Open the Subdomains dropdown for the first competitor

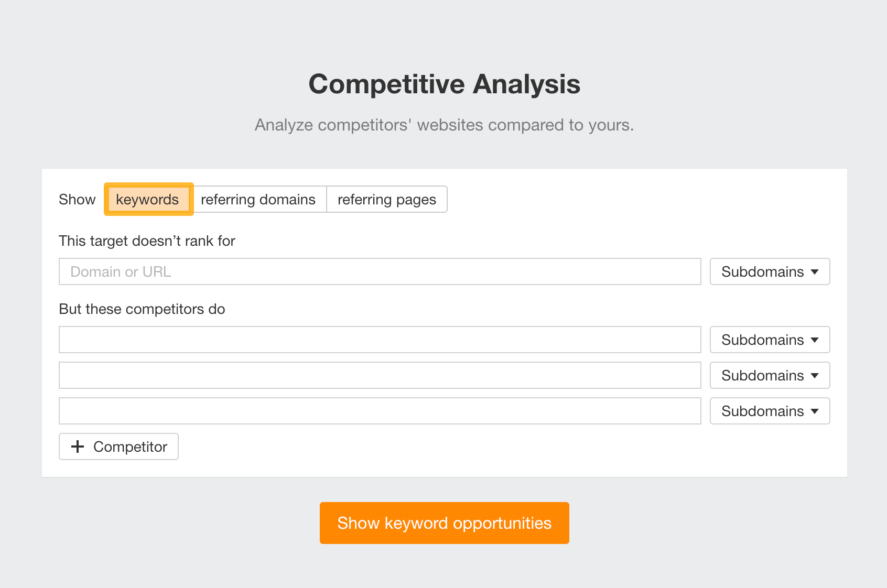pyautogui.click(x=769, y=340)
